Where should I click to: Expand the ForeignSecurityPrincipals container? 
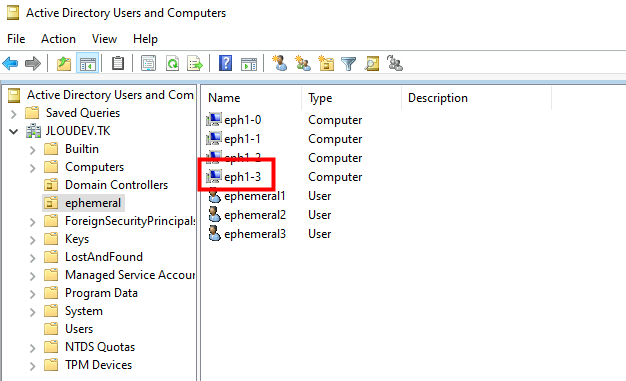[x=33, y=222]
